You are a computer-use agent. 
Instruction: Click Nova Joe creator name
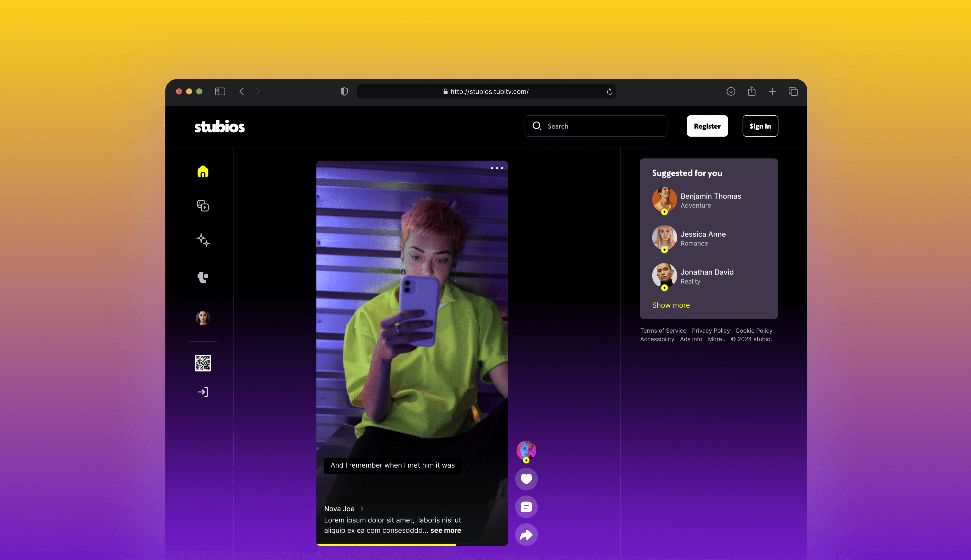[x=339, y=508]
